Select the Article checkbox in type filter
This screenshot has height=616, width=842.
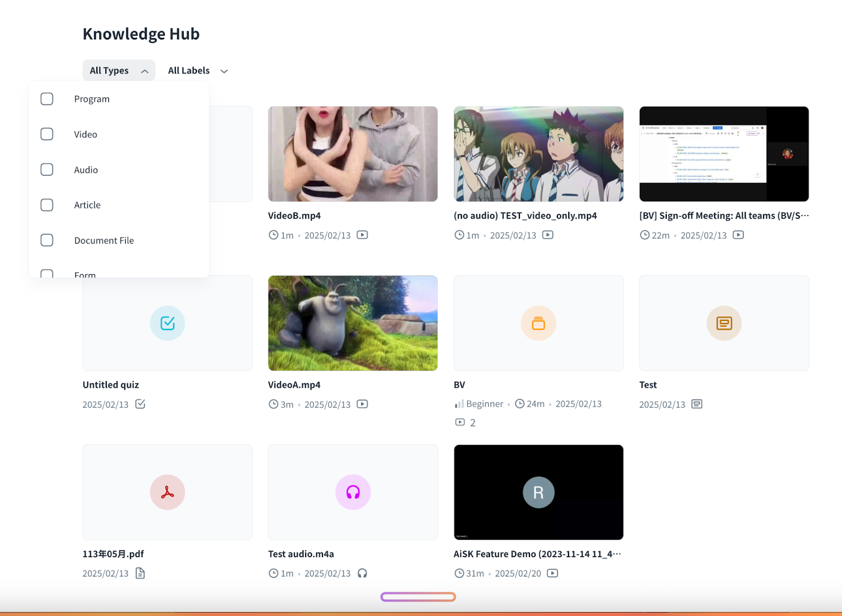47,205
